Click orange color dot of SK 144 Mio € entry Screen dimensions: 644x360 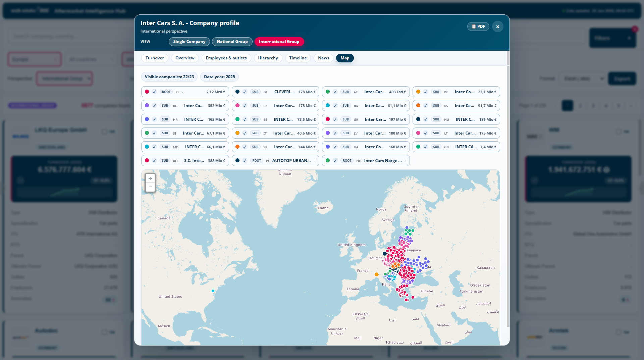(x=237, y=147)
